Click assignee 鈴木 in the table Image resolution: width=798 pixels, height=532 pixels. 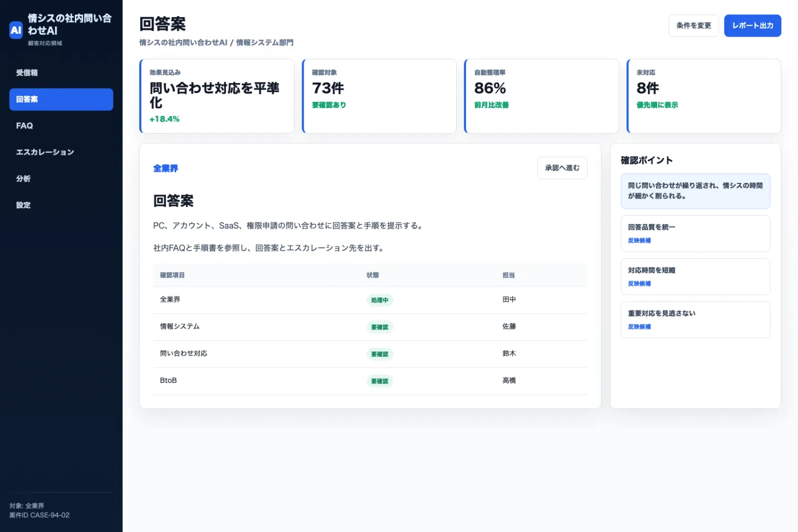pyautogui.click(x=509, y=354)
